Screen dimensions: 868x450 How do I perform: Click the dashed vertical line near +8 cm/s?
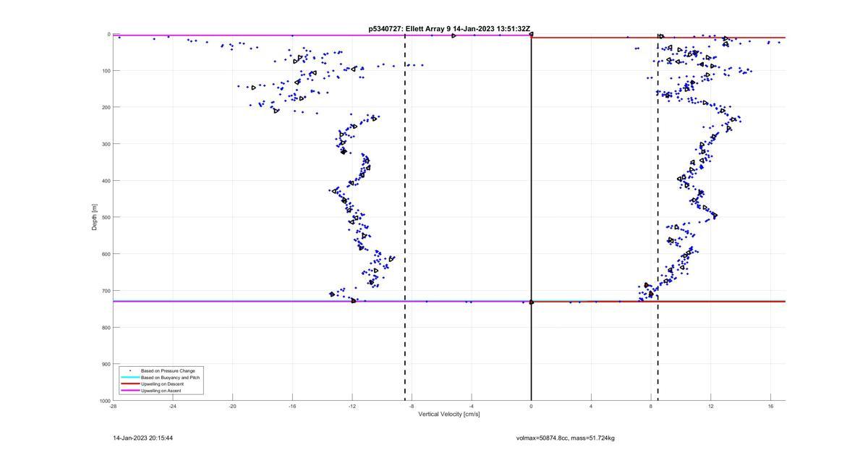coord(658,217)
